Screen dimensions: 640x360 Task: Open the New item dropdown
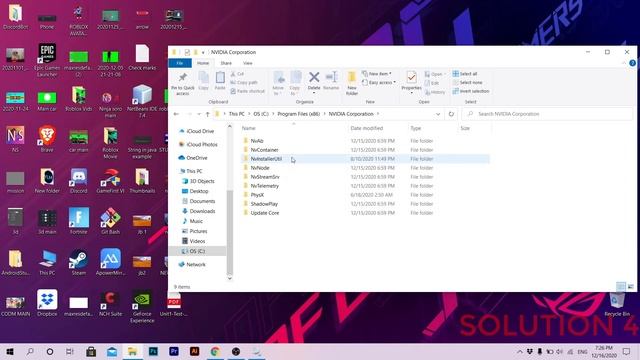[x=376, y=74]
